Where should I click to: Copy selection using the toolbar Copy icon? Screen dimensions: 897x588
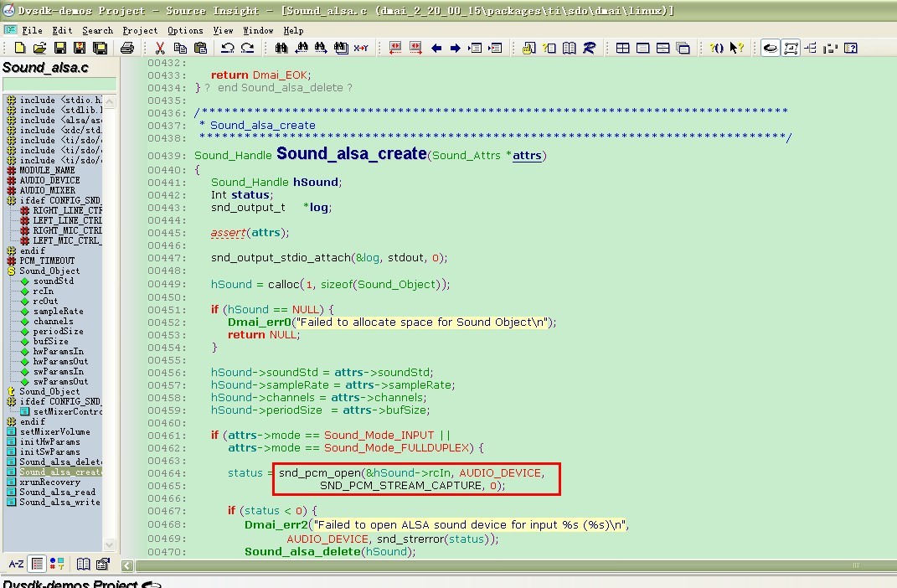(180, 48)
